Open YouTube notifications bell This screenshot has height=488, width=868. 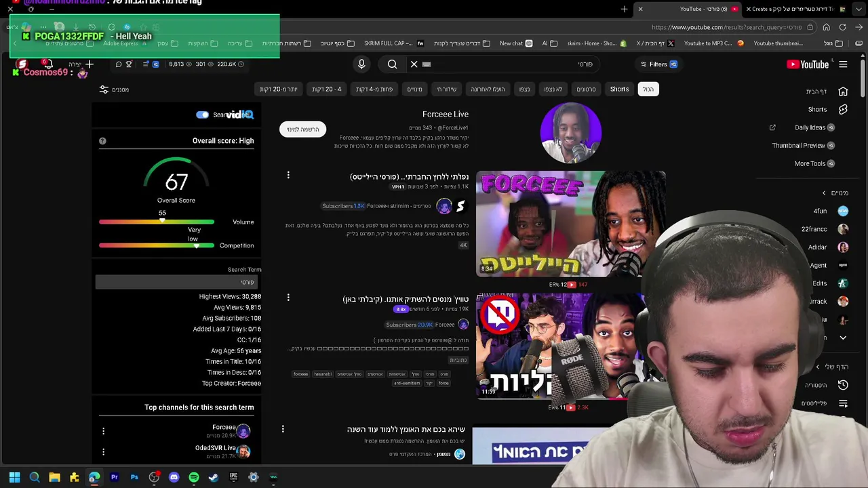point(47,64)
